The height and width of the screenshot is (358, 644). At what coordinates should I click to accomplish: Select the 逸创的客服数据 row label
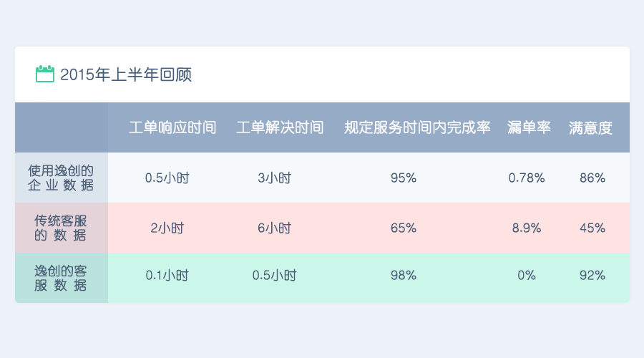point(61,278)
